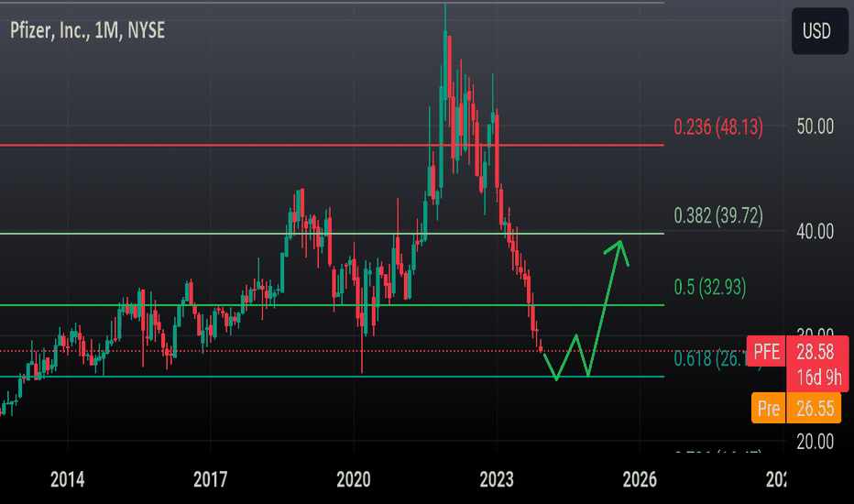This screenshot has height=504, width=854.
Task: Click the Pre market label
Action: (769, 408)
